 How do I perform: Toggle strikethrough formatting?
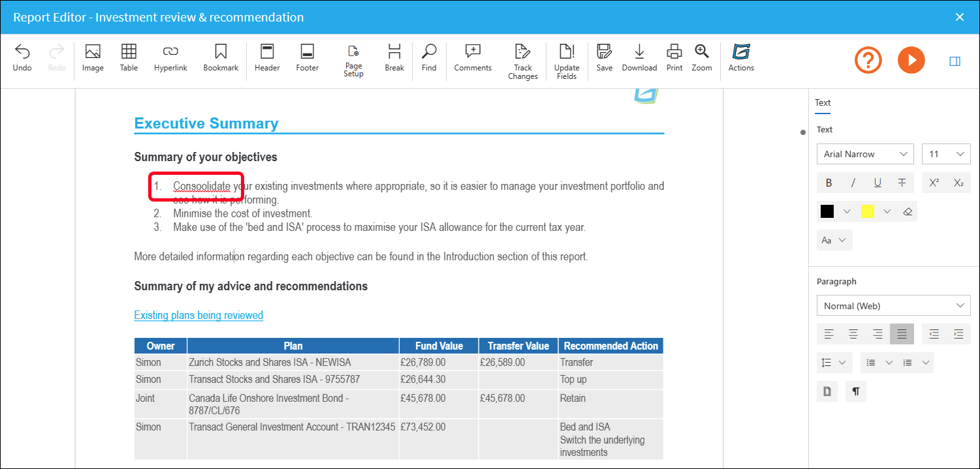[902, 183]
